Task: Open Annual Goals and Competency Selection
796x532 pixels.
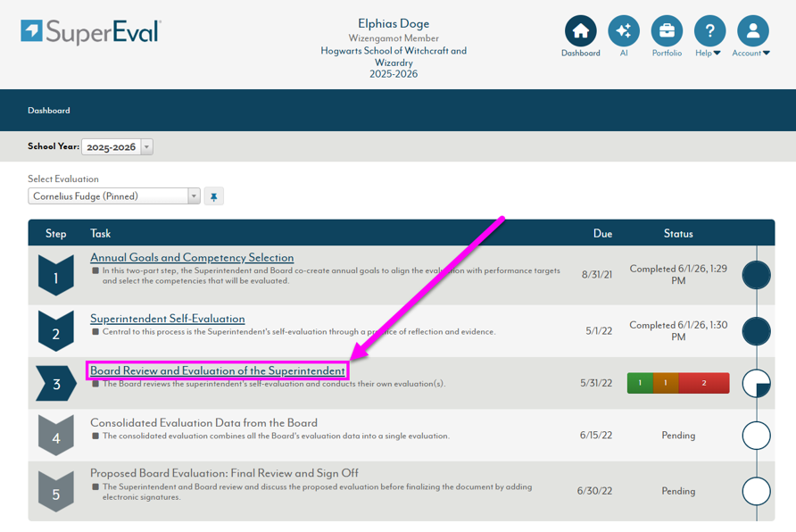Action: tap(192, 257)
